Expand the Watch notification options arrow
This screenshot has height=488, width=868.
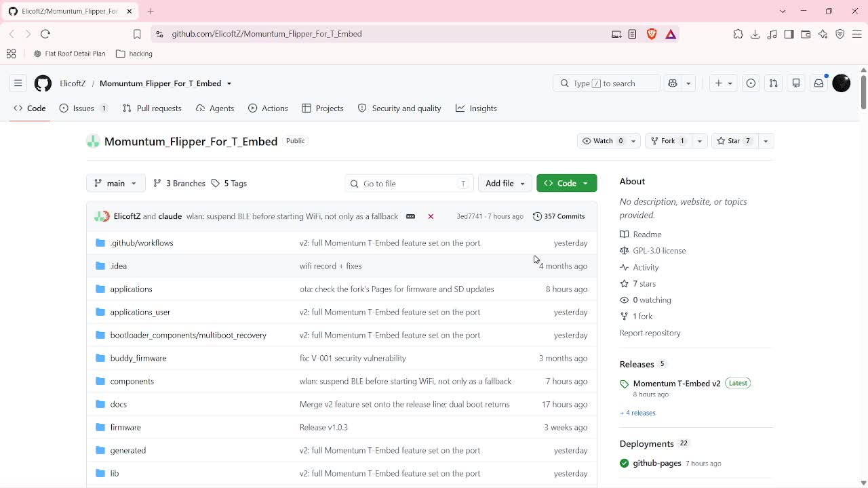tap(633, 141)
